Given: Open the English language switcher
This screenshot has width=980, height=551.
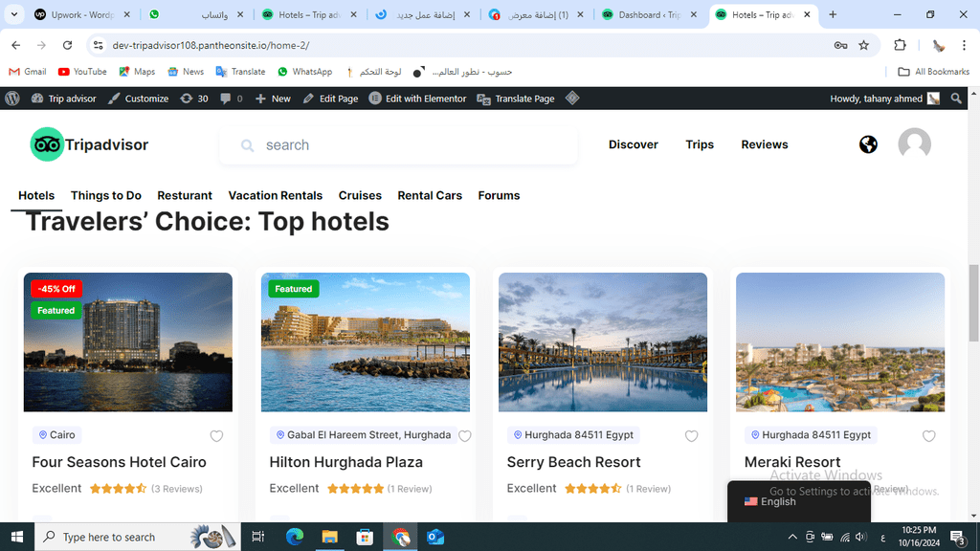Looking at the screenshot, I should pos(799,501).
